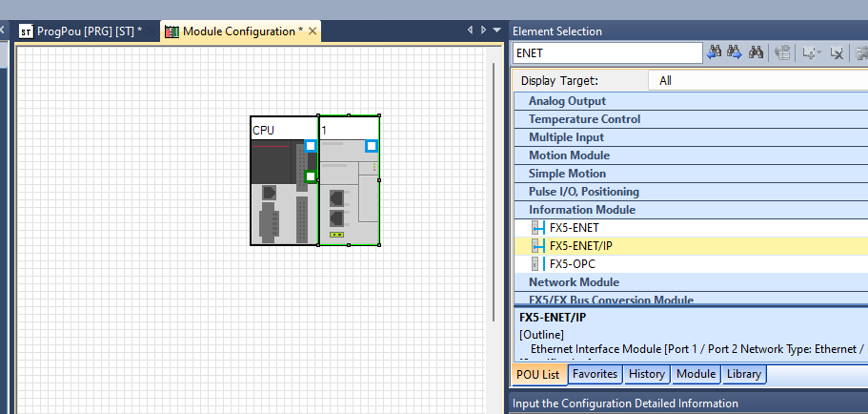Open the Favorites tab

[595, 374]
